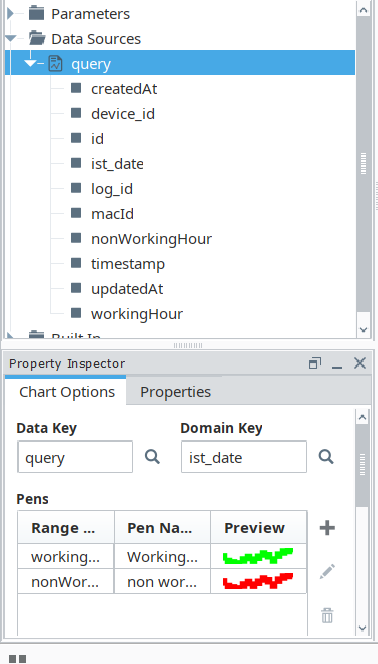378x664 pixels.
Task: Click the green Working pen preview
Action: click(258, 556)
